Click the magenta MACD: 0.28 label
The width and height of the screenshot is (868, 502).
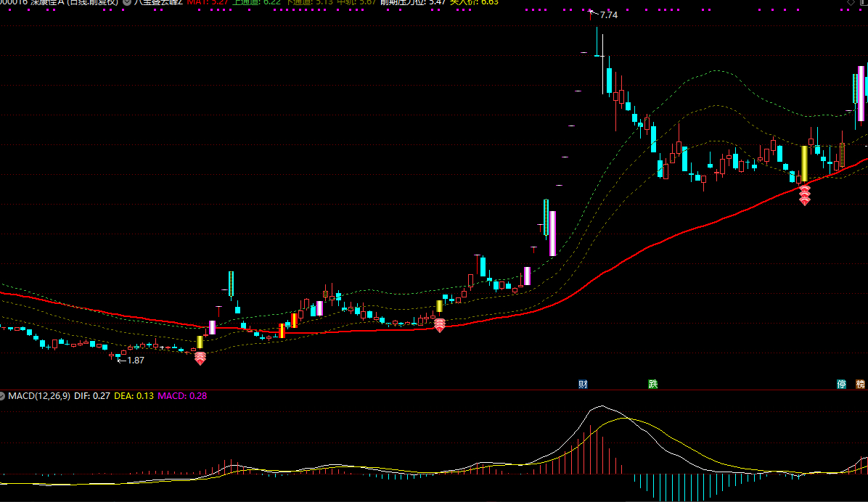coord(182,396)
